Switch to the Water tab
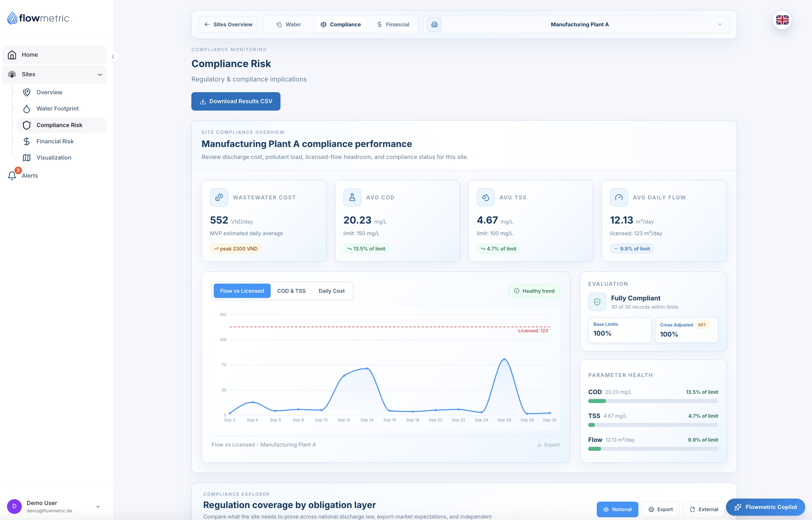Image resolution: width=812 pixels, height=520 pixels. (x=288, y=24)
